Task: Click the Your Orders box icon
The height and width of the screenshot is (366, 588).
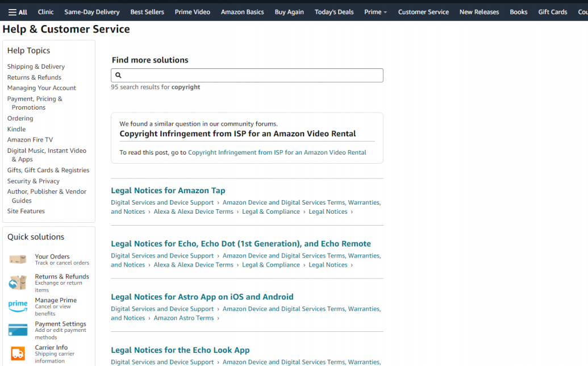Action: click(x=18, y=259)
